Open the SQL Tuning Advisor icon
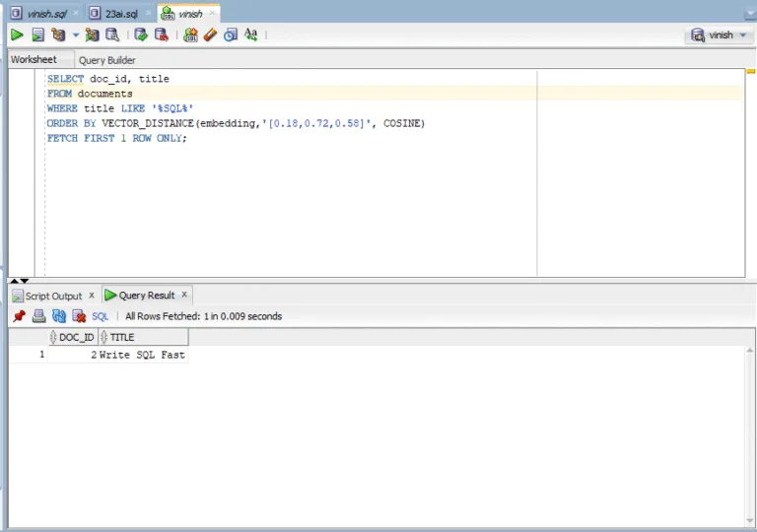Screen dimensions: 757x532 pos(112,34)
